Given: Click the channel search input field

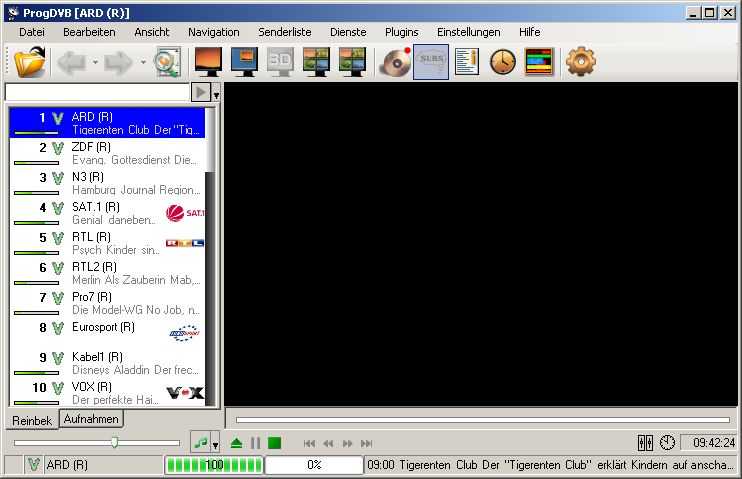Looking at the screenshot, I should click(x=96, y=92).
